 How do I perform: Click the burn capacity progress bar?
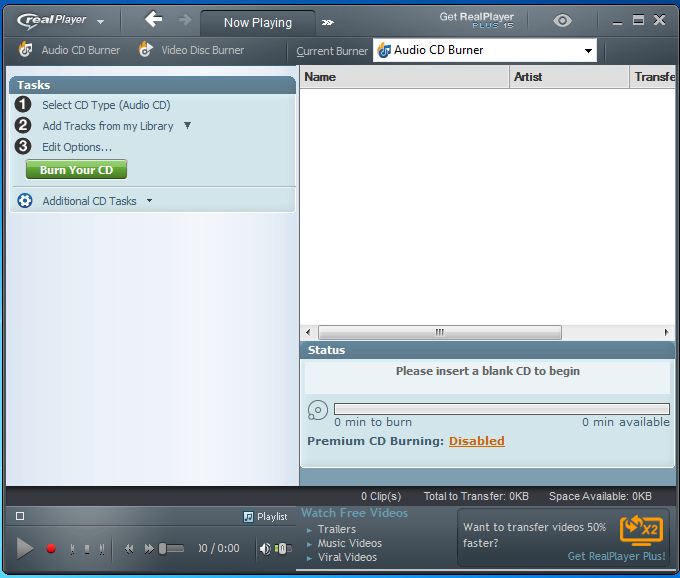(x=502, y=409)
